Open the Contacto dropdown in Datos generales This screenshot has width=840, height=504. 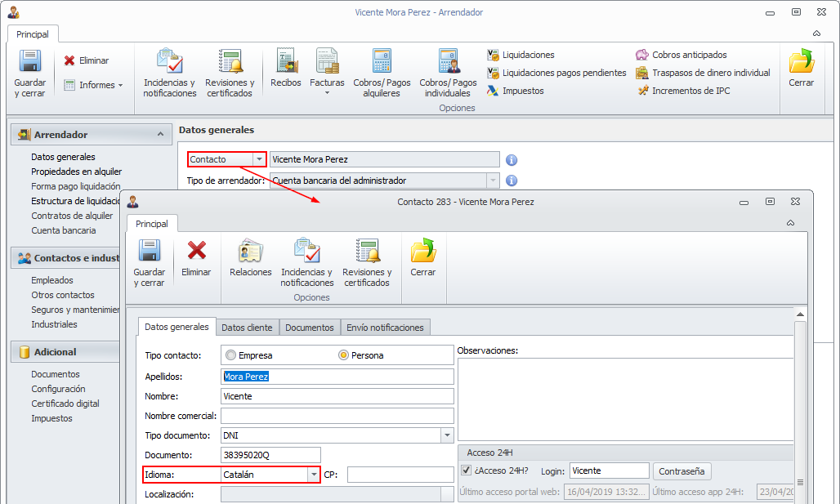point(259,159)
